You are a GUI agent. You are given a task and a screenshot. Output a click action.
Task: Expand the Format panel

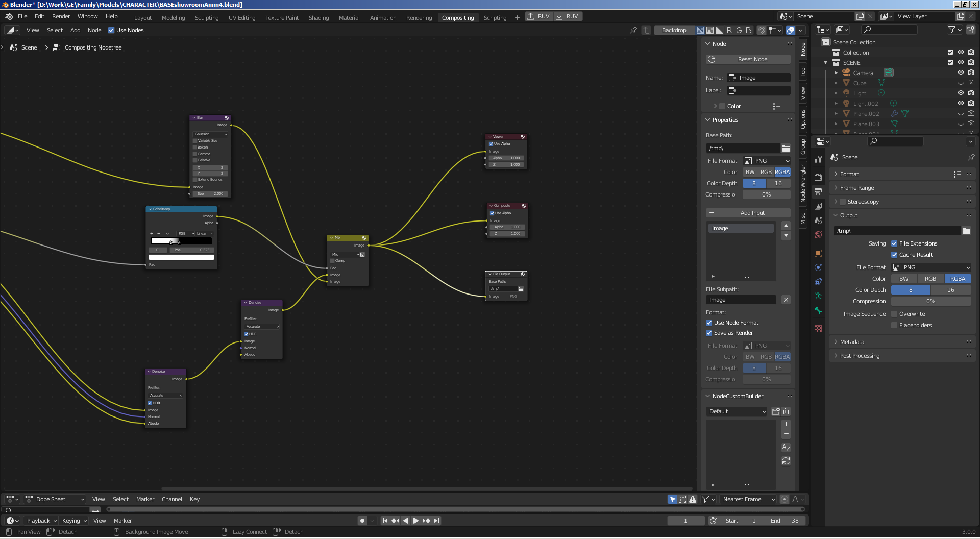point(849,174)
